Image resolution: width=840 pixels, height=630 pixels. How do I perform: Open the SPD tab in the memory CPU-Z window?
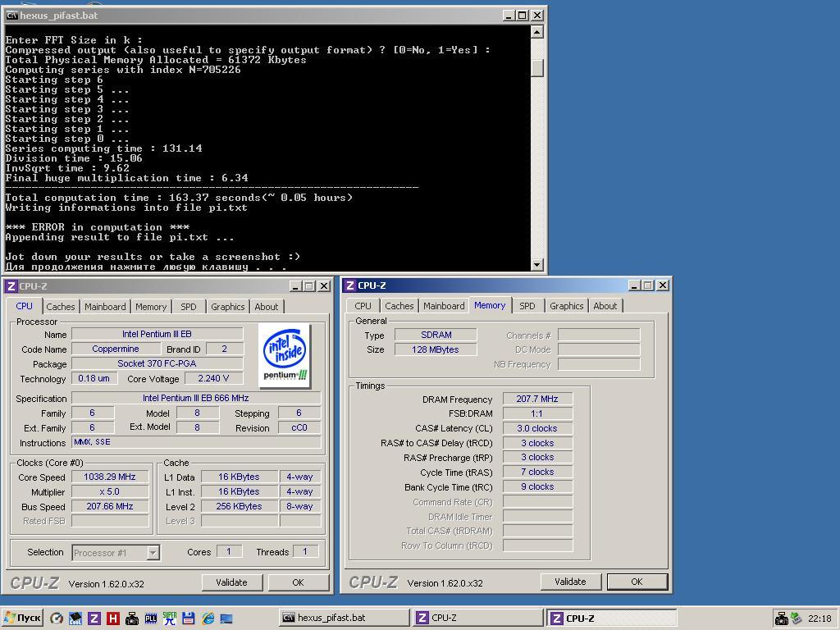pyautogui.click(x=527, y=306)
